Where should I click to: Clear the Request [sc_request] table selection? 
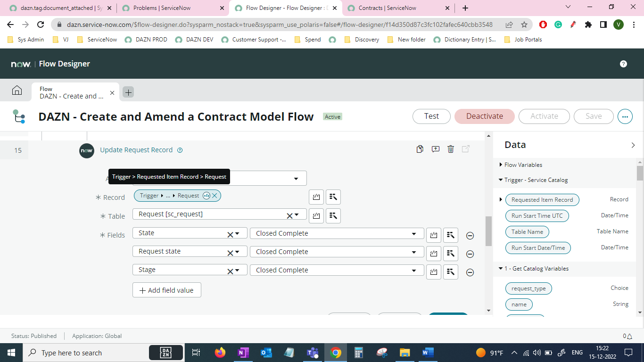click(289, 216)
